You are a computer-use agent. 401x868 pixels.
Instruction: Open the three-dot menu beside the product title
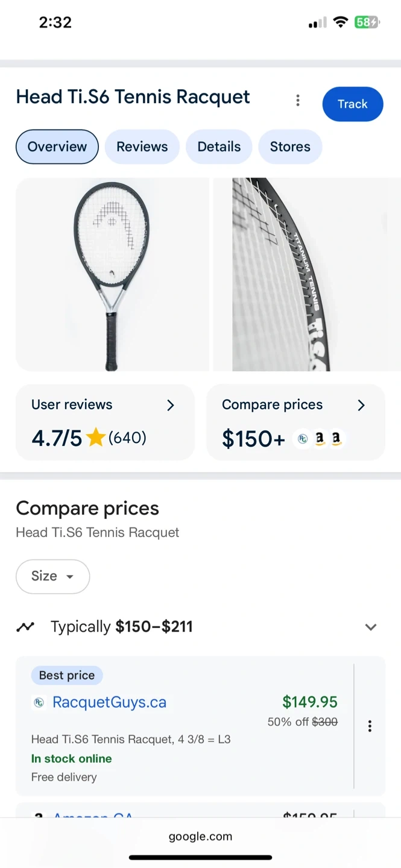tap(297, 101)
